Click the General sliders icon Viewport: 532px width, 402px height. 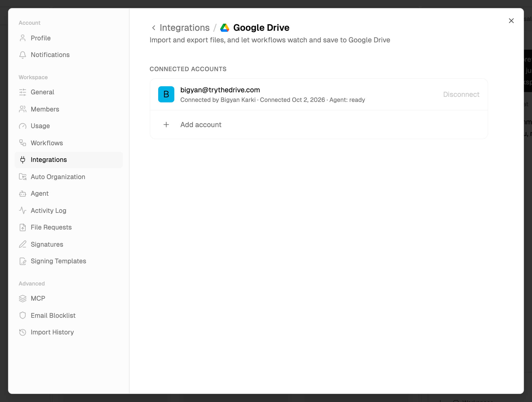(23, 92)
